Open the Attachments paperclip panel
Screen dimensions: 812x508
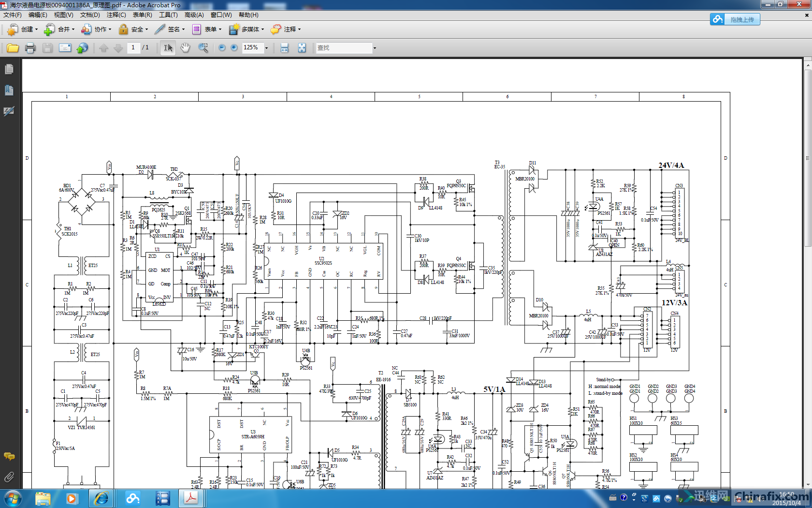tap(9, 478)
